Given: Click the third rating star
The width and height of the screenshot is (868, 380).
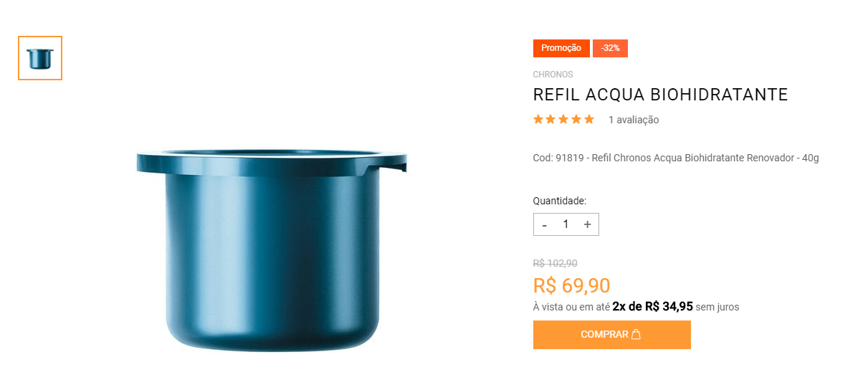Looking at the screenshot, I should tap(564, 120).
